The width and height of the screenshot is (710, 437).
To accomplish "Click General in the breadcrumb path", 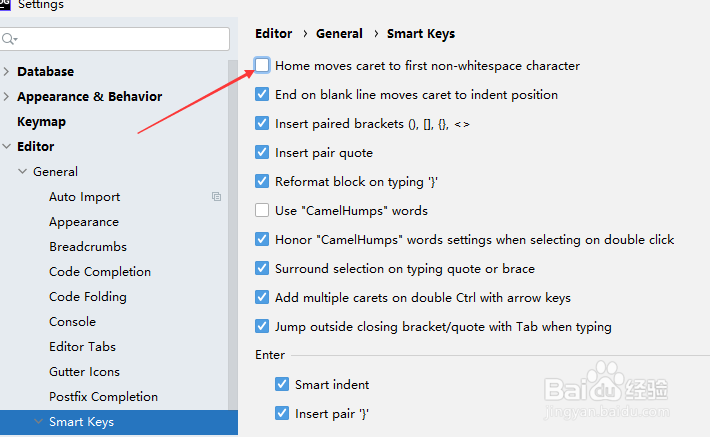I will pos(339,34).
